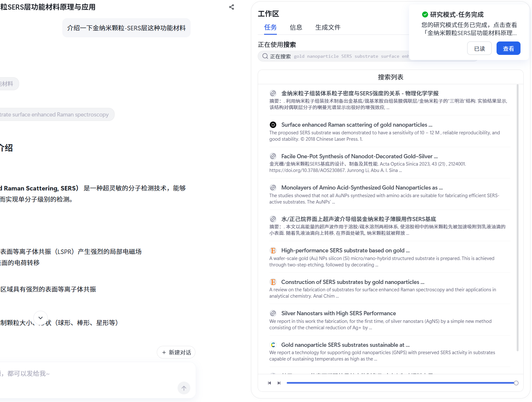
Task: Open the 金纳米粒子组装体系粒子密度与SERS强度的关系 result
Action: point(360,93)
